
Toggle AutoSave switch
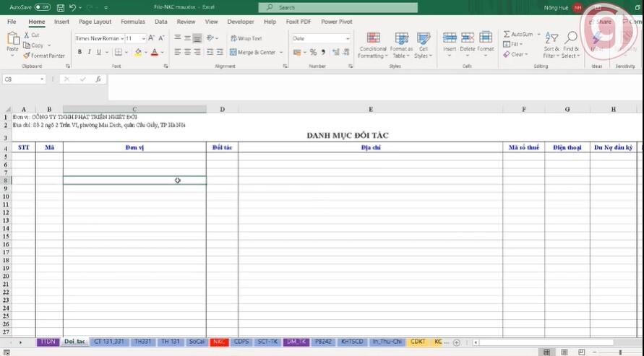pos(43,7)
